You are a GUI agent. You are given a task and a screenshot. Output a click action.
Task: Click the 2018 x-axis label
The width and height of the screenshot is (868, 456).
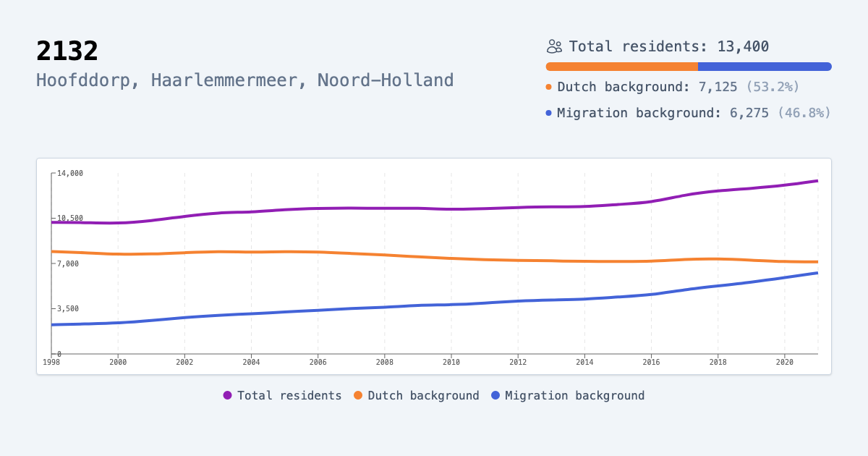point(718,361)
